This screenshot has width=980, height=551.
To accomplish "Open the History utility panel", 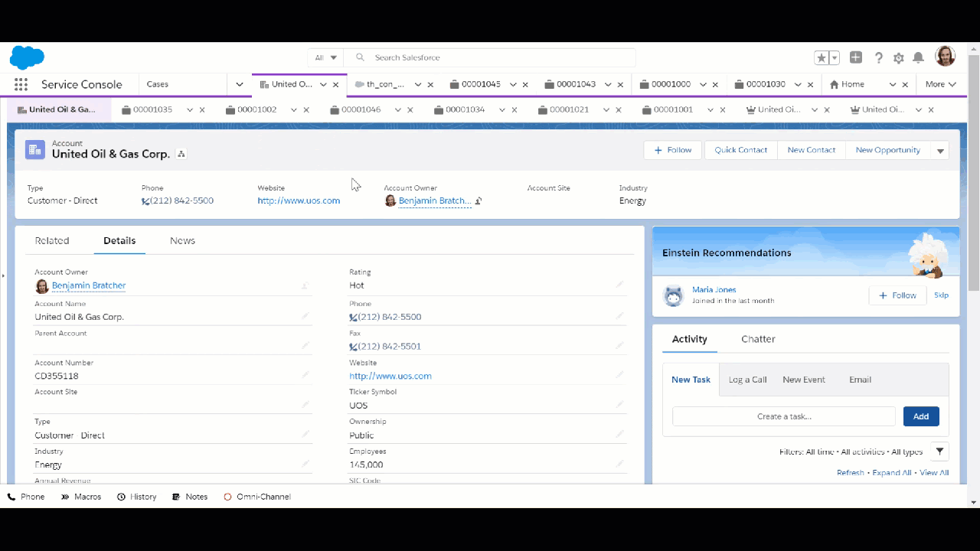I will (136, 496).
